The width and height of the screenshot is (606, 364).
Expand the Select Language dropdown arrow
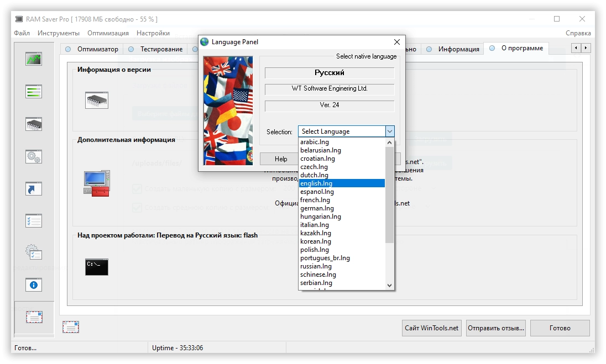(390, 131)
